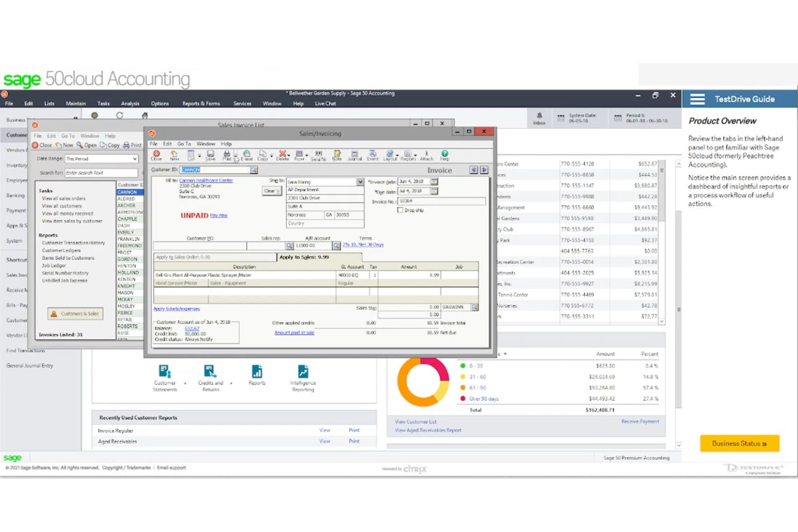798x532 pixels.
Task: Open Credits and Returns icon
Action: pyautogui.click(x=210, y=371)
